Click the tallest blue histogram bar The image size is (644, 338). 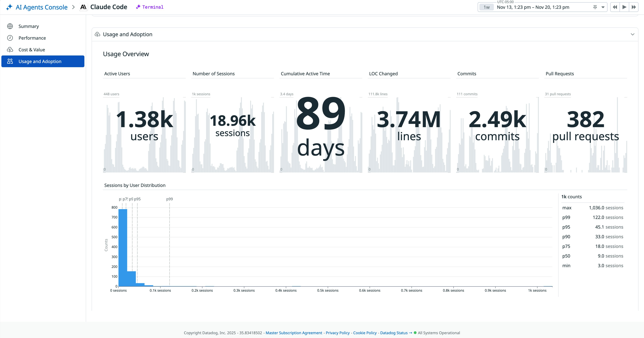123,248
